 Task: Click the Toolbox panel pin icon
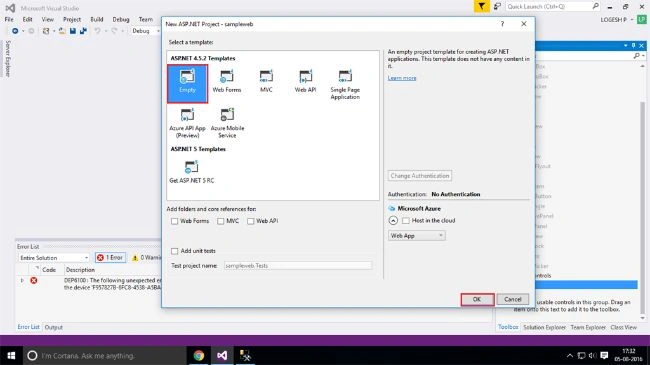coord(633,45)
